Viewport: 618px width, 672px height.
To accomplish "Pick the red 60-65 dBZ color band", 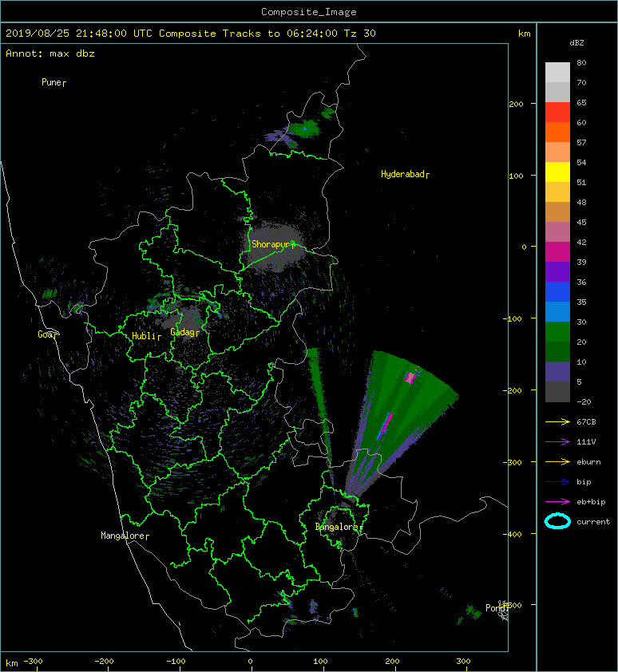I will pos(557,113).
